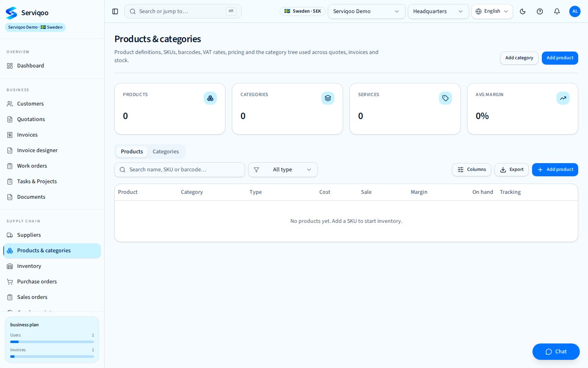Click the Sales orders icon in sidebar
588x368 pixels.
coord(10,297)
